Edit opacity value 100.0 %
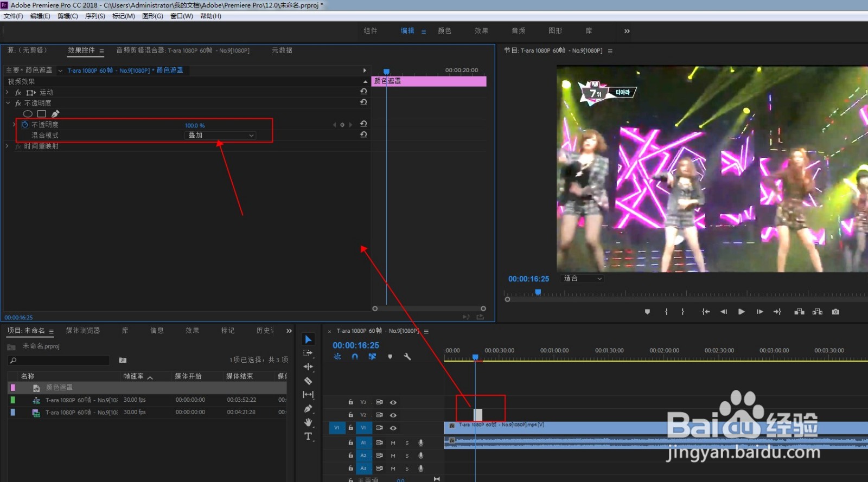 [x=195, y=125]
